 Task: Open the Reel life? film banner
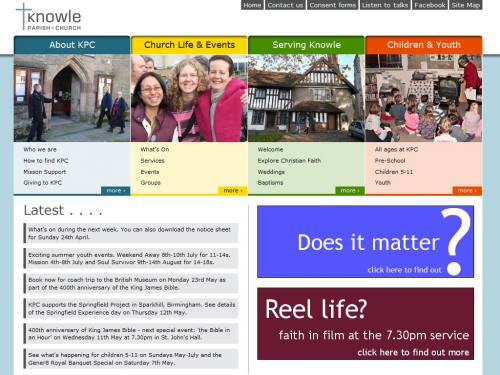point(365,324)
